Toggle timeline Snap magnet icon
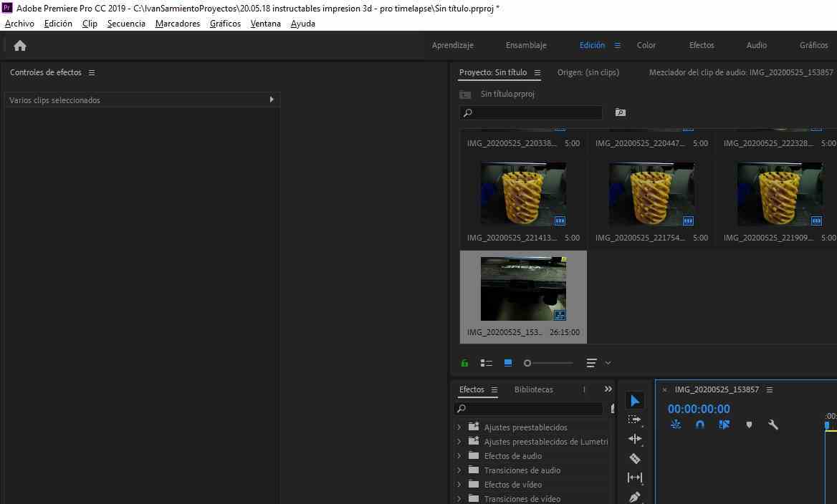This screenshot has height=504, width=837. [700, 425]
